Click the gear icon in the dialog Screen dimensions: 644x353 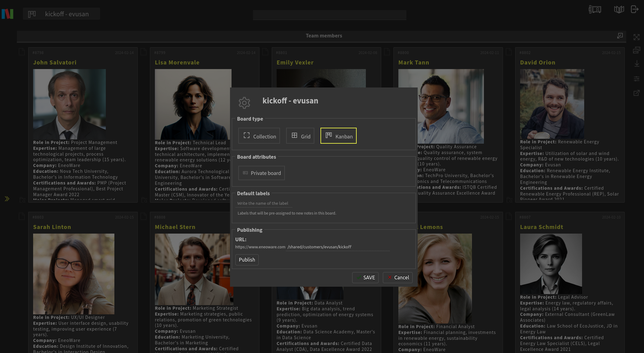(x=244, y=103)
